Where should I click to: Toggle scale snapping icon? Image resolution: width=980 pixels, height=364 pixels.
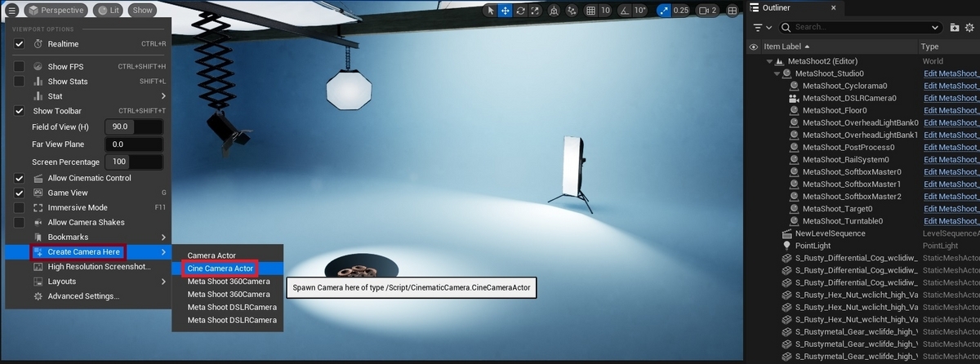(662, 11)
